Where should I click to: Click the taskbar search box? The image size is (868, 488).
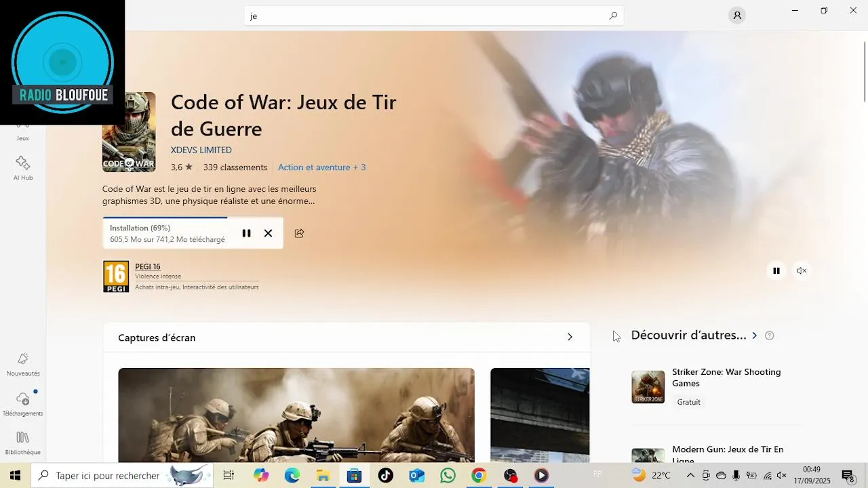[x=123, y=476]
